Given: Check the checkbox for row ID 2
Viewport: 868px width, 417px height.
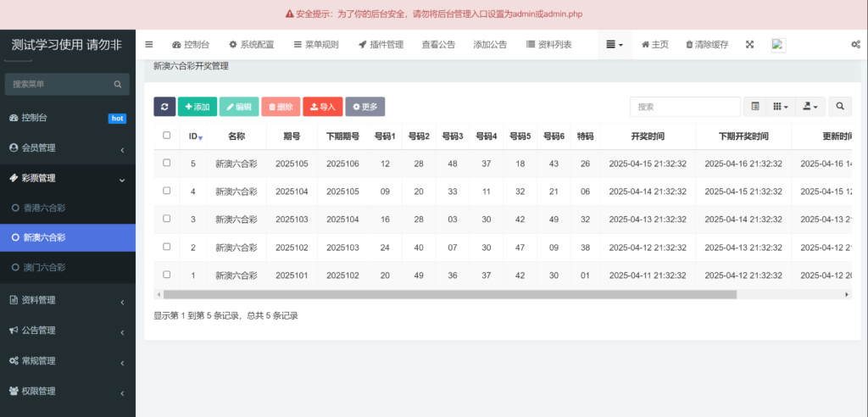Looking at the screenshot, I should (167, 247).
